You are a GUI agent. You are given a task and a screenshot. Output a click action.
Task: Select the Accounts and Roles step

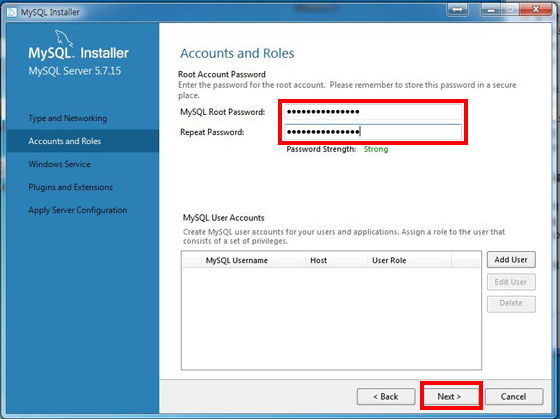(65, 141)
